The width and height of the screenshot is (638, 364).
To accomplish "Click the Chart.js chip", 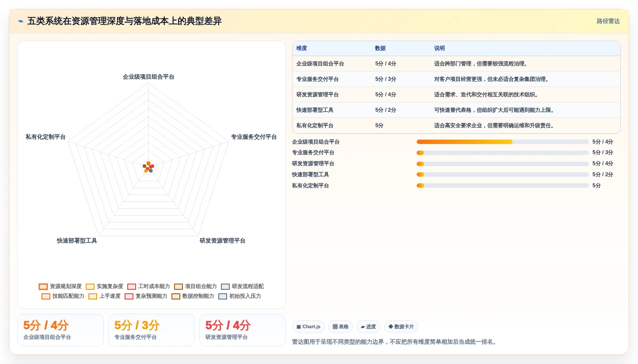I will [308, 327].
